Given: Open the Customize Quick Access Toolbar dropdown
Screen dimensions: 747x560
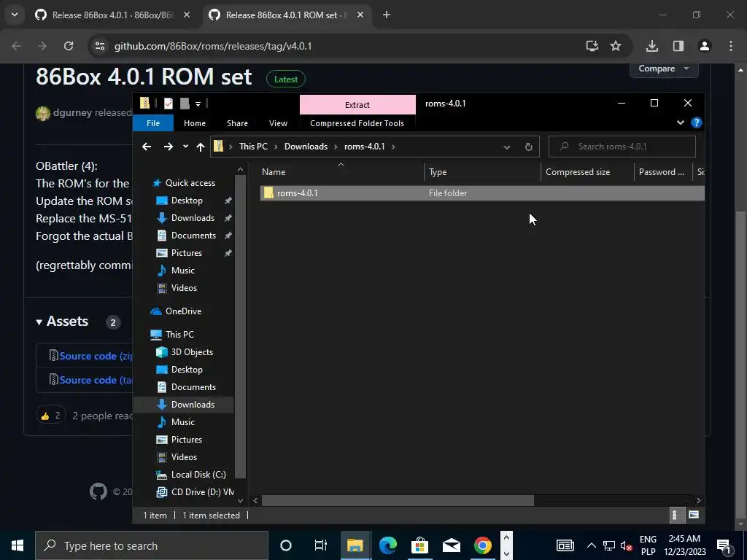Looking at the screenshot, I should pyautogui.click(x=198, y=104).
